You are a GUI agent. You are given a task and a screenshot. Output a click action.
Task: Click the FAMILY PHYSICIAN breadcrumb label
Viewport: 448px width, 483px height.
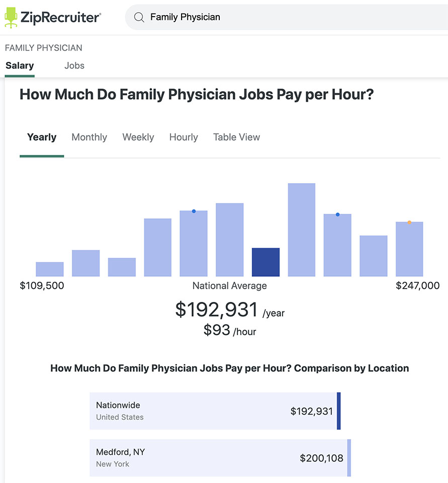(x=43, y=48)
